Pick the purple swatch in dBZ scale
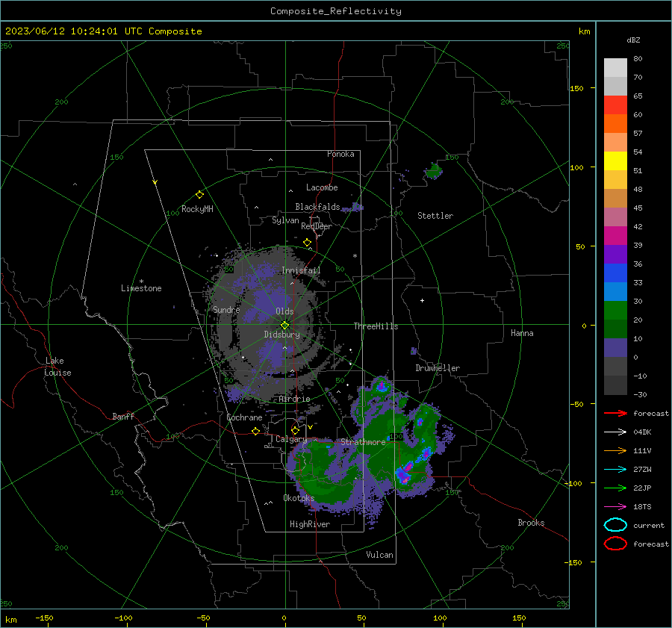Image resolution: width=672 pixels, height=628 pixels. click(615, 254)
